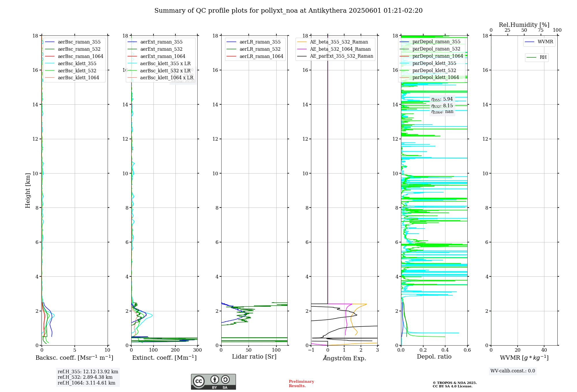Click the RH legend entry
This screenshot has width=577, height=392.
pyautogui.click(x=543, y=57)
